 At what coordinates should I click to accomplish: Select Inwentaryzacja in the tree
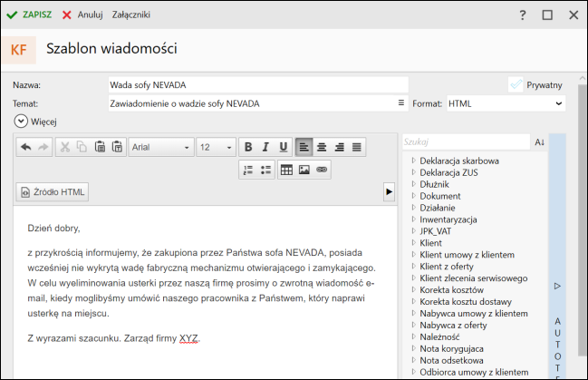point(448,219)
